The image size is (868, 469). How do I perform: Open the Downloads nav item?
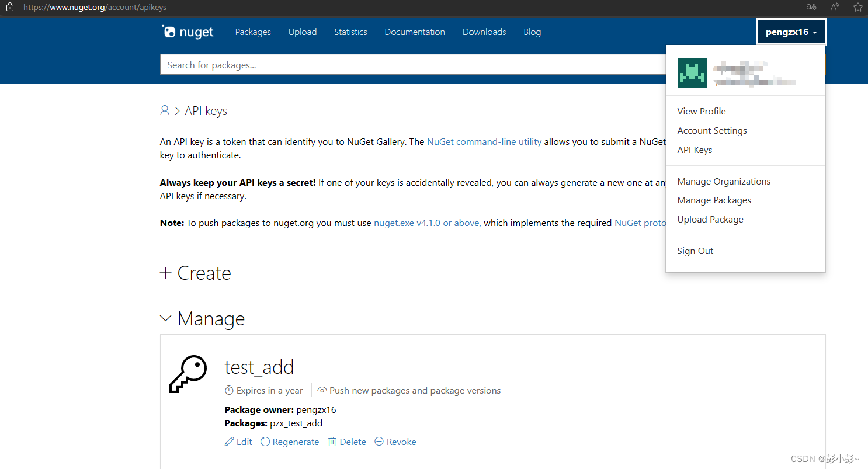[x=484, y=32]
